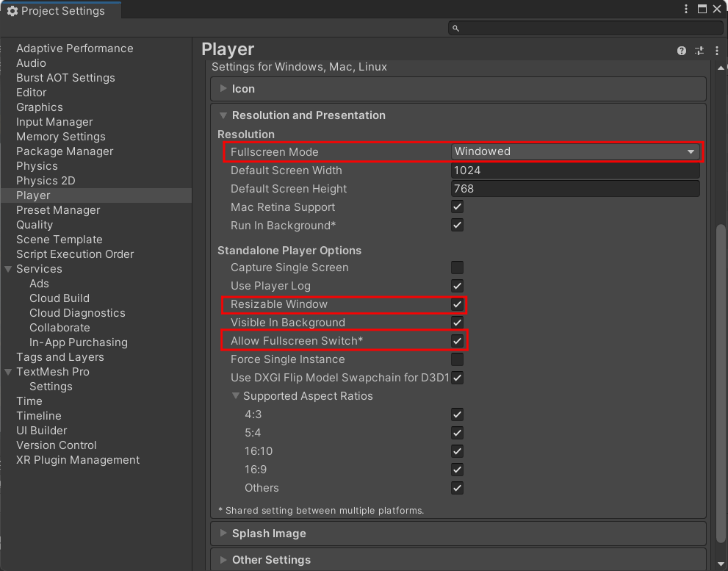Toggle the Use Player Log checkbox

pyautogui.click(x=458, y=286)
